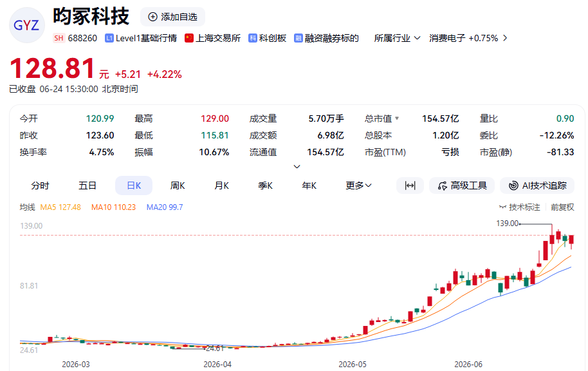This screenshot has height=371, width=588.
Task: Open 消费电子 +0.75% industry link
Action: 463,38
